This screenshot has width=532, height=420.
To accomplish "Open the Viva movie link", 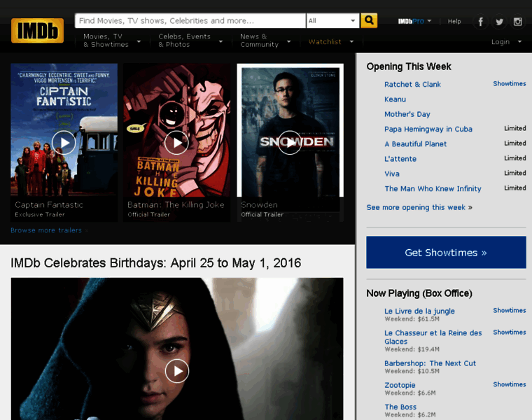I will pos(392,174).
